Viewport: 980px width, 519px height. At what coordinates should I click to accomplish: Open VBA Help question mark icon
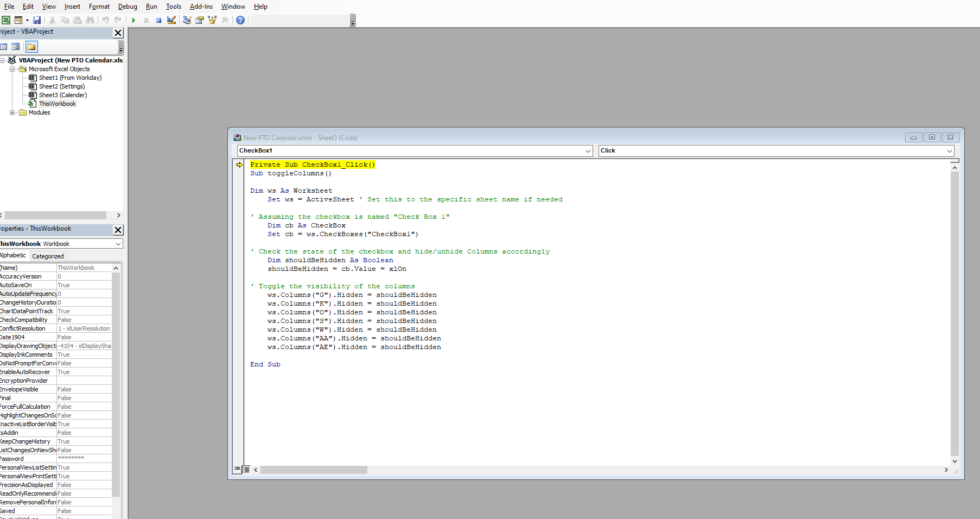point(240,20)
